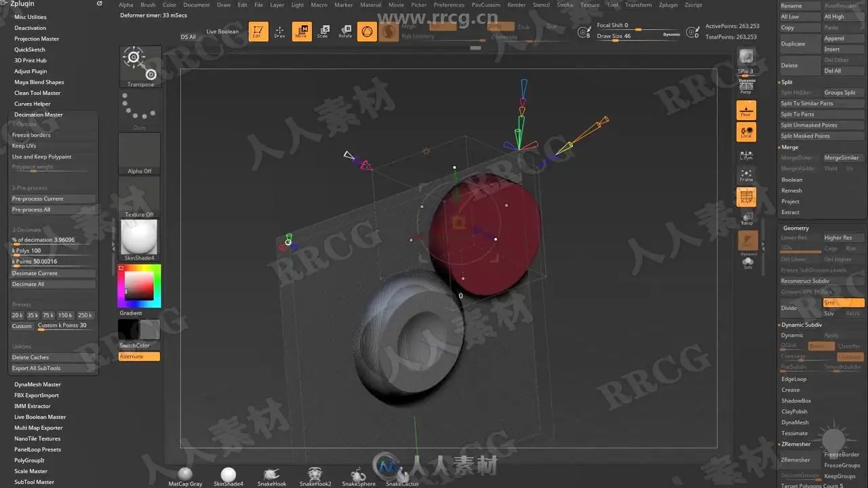
Task: Open the Document menu
Action: tap(197, 5)
